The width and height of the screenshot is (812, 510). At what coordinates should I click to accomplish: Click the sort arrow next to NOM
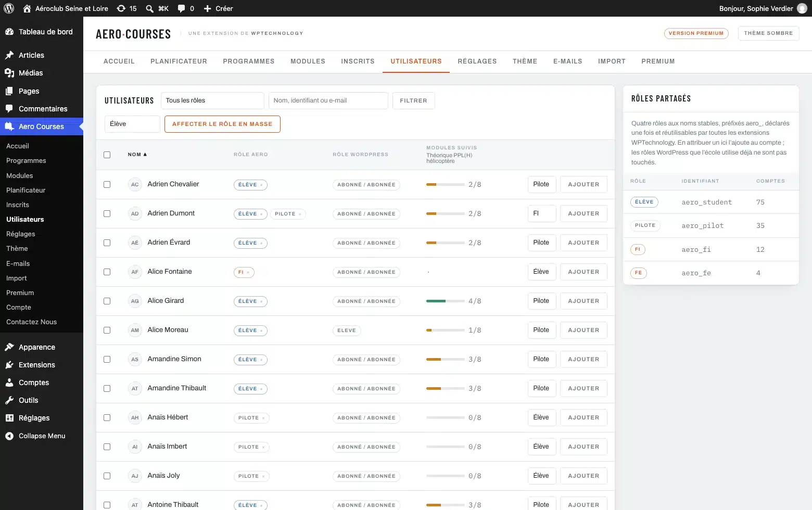(x=145, y=155)
